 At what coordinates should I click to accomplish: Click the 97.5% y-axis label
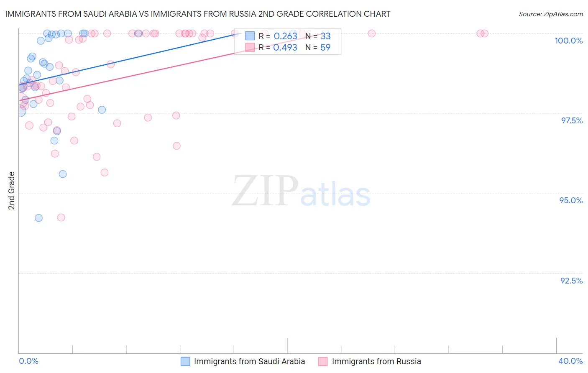pos(572,120)
